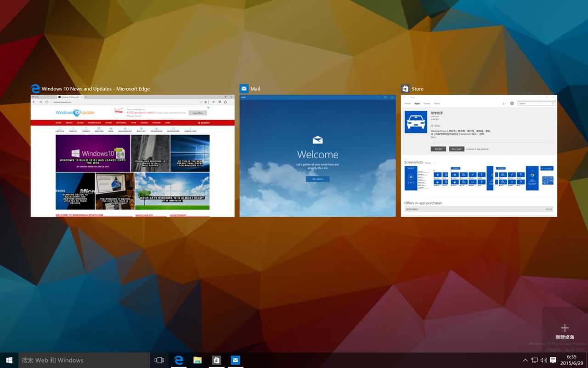
Task: Click SEARCH in the red site menu
Action: coord(204,123)
